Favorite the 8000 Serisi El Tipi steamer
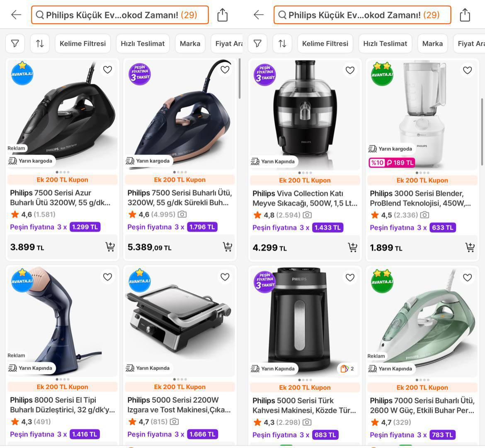485x448 pixels. [x=107, y=277]
